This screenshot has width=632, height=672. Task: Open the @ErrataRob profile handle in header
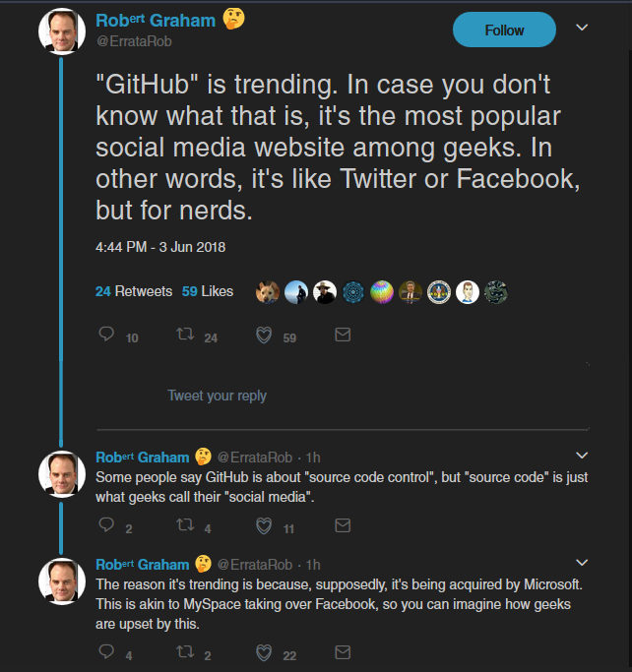pos(131,40)
